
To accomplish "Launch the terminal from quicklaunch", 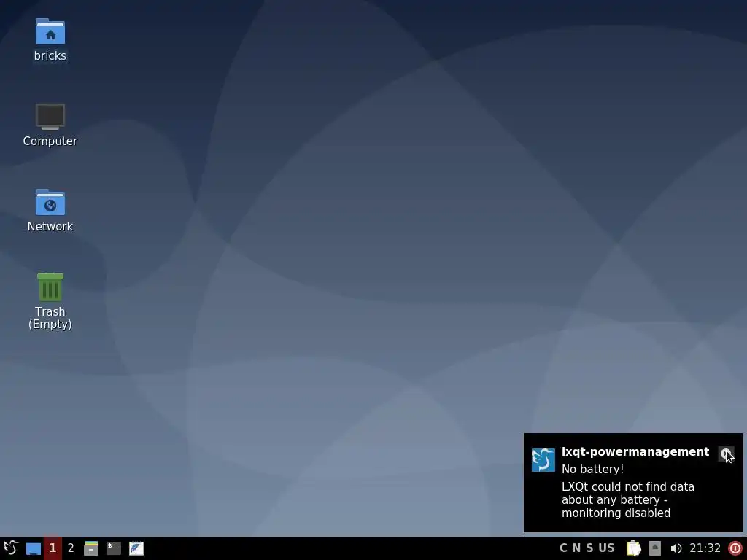I will pos(113,548).
